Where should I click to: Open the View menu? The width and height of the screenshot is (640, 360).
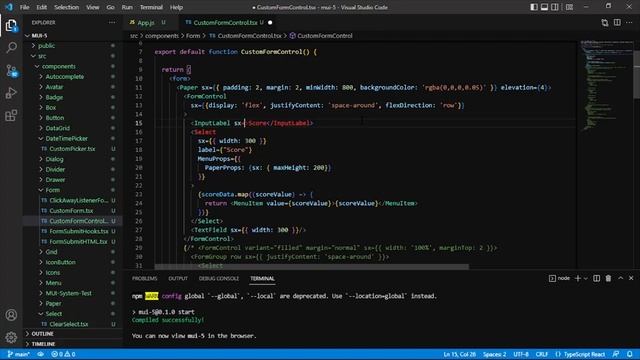(x=93, y=7)
